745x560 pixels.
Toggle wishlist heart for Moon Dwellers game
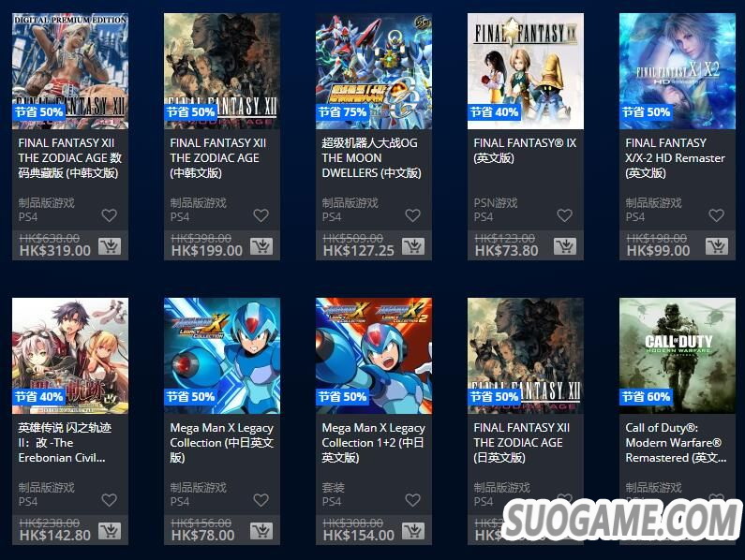click(x=412, y=215)
